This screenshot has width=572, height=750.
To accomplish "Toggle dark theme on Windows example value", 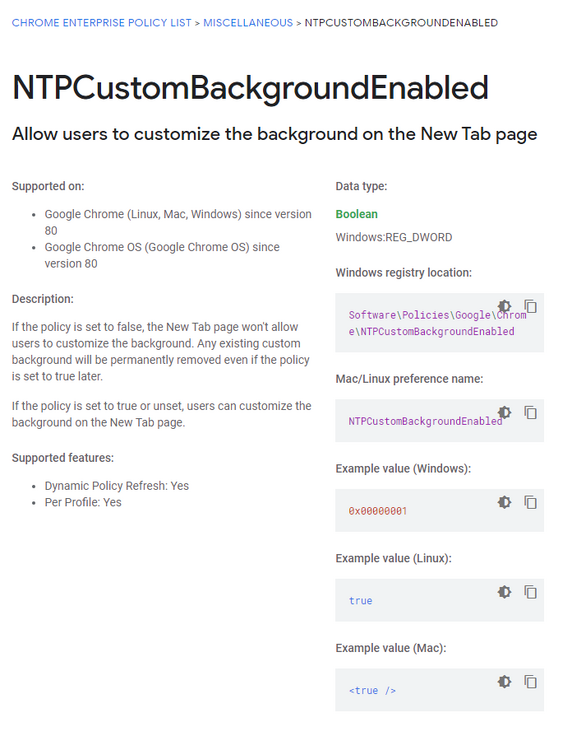I will point(505,502).
